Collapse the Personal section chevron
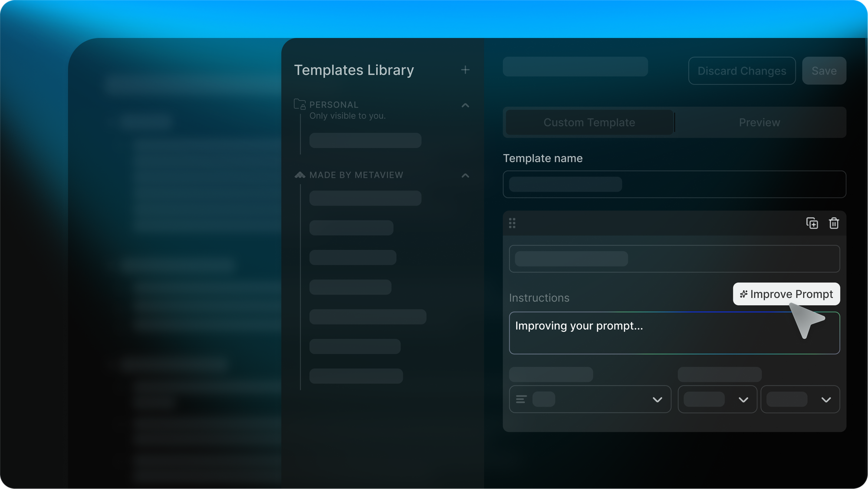The height and width of the screenshot is (489, 868). tap(465, 106)
